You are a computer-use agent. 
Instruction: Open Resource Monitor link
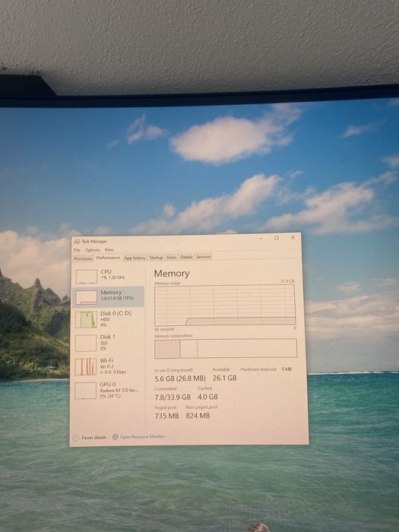coord(143,437)
